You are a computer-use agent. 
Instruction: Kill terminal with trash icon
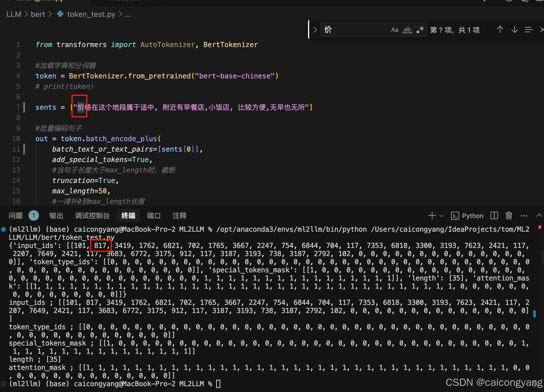click(x=509, y=215)
